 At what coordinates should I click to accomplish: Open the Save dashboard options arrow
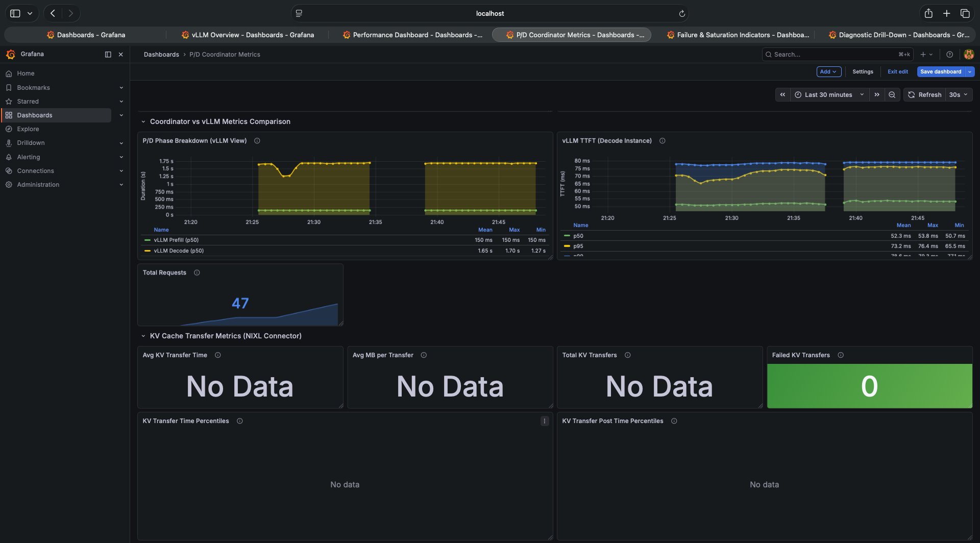970,72
